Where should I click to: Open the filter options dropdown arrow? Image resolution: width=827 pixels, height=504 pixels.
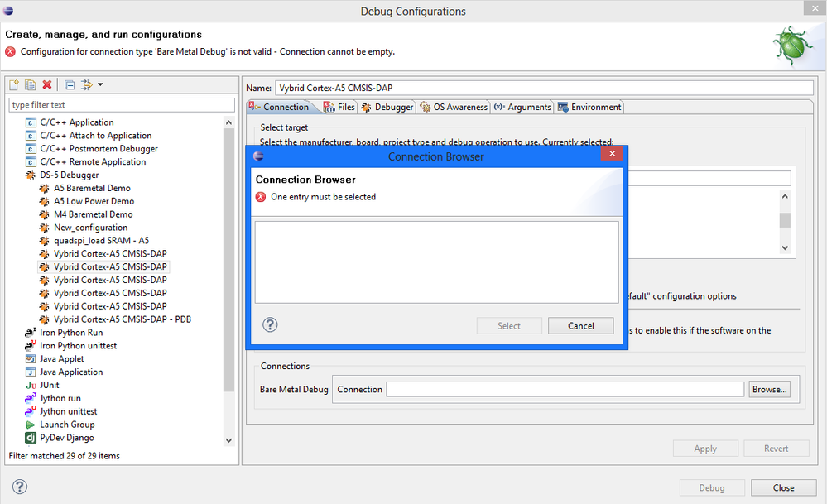click(100, 85)
